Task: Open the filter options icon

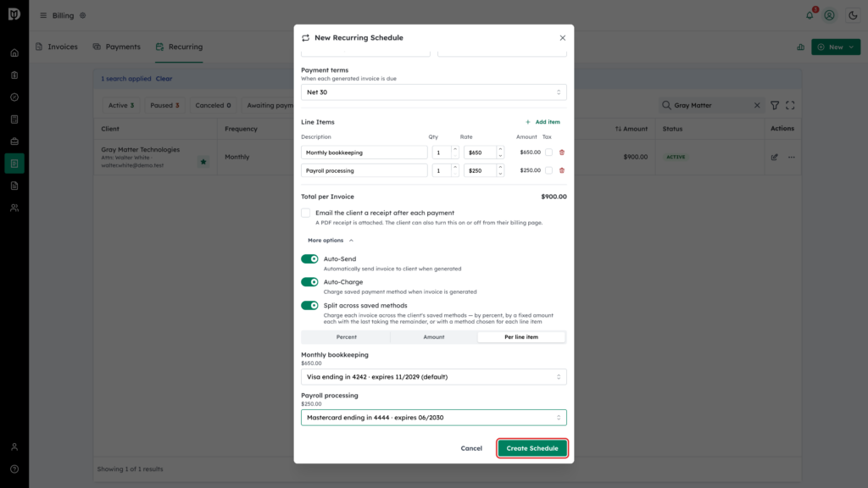Action: point(775,105)
